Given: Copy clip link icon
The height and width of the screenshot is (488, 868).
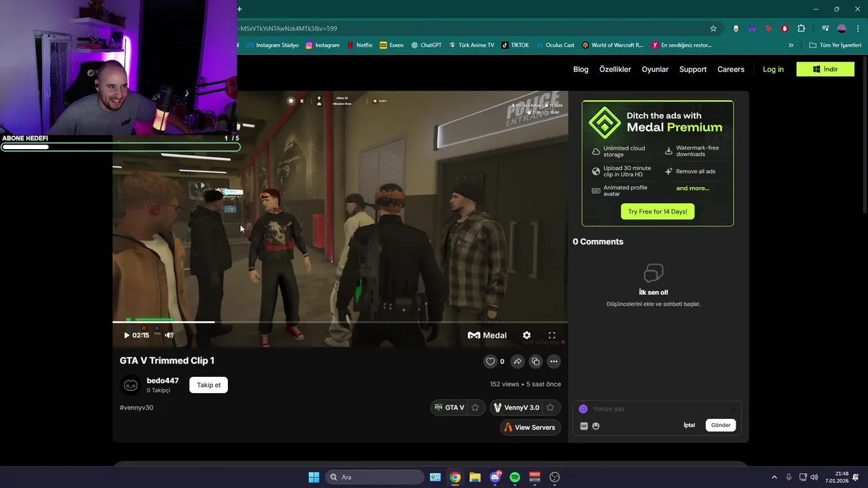Looking at the screenshot, I should [x=536, y=361].
